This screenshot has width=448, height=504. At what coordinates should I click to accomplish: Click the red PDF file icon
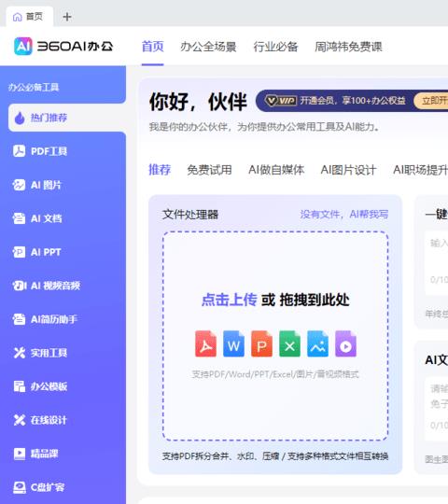(205, 343)
